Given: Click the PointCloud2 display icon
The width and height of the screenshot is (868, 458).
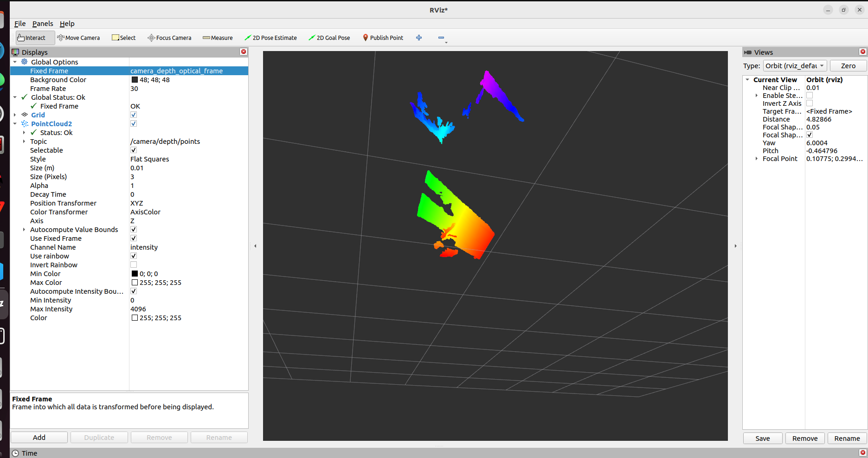Looking at the screenshot, I should 25,123.
